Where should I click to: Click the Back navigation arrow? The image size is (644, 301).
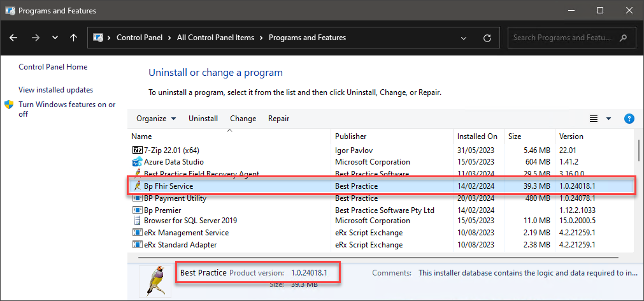click(x=13, y=38)
